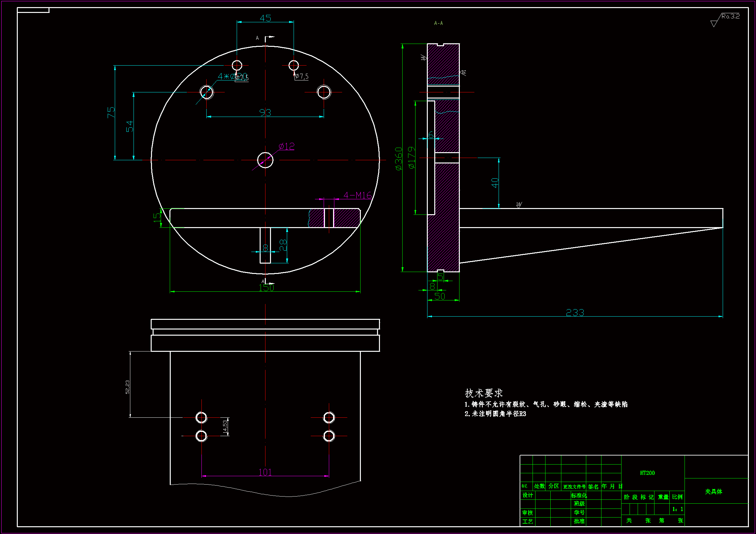Click the ø360 diameter dimension text
Screen dimensions: 756x534
(x=399, y=159)
